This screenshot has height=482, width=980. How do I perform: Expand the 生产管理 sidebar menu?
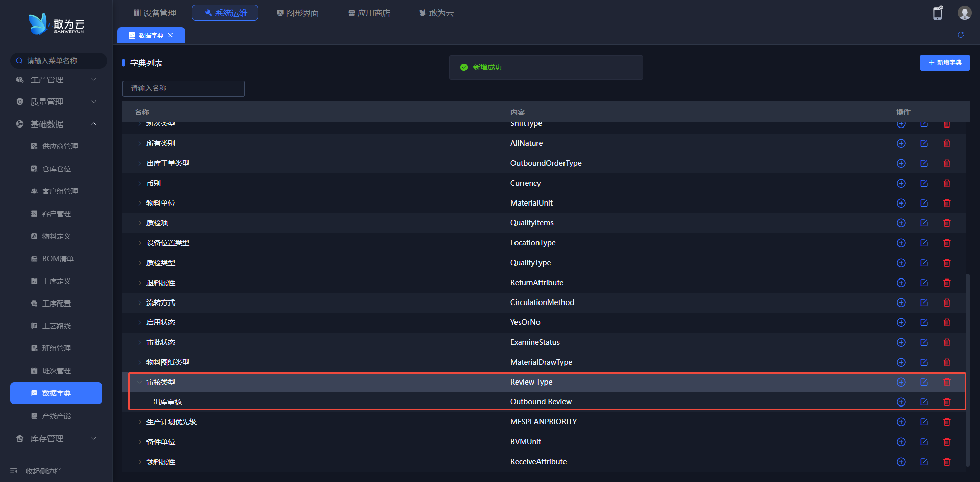coord(55,80)
